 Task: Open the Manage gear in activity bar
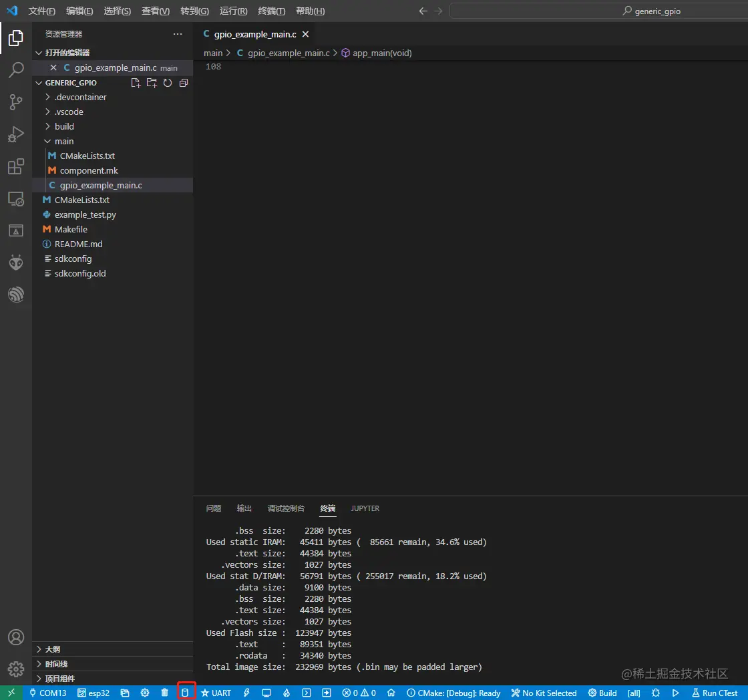pyautogui.click(x=16, y=669)
